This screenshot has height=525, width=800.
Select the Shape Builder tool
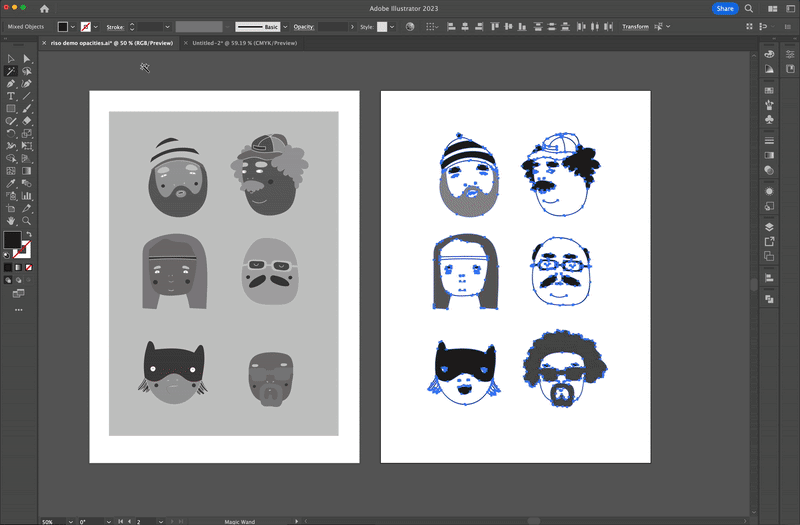pos(11,159)
